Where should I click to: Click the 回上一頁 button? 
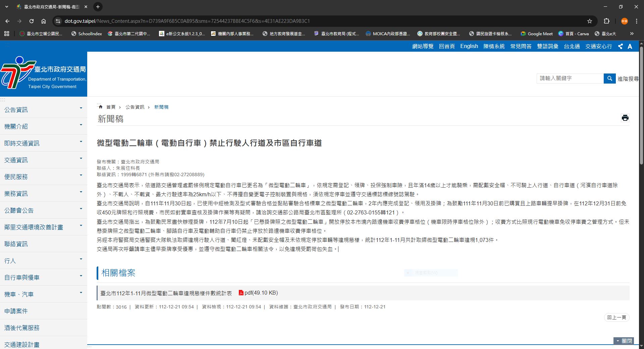pyautogui.click(x=616, y=317)
